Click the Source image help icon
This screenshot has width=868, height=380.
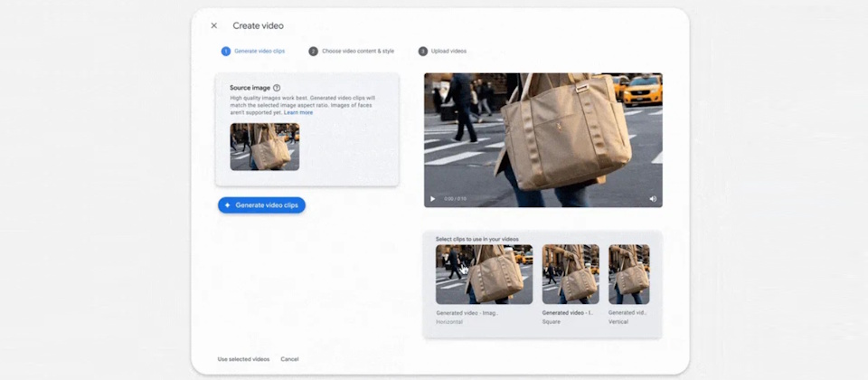pos(277,88)
